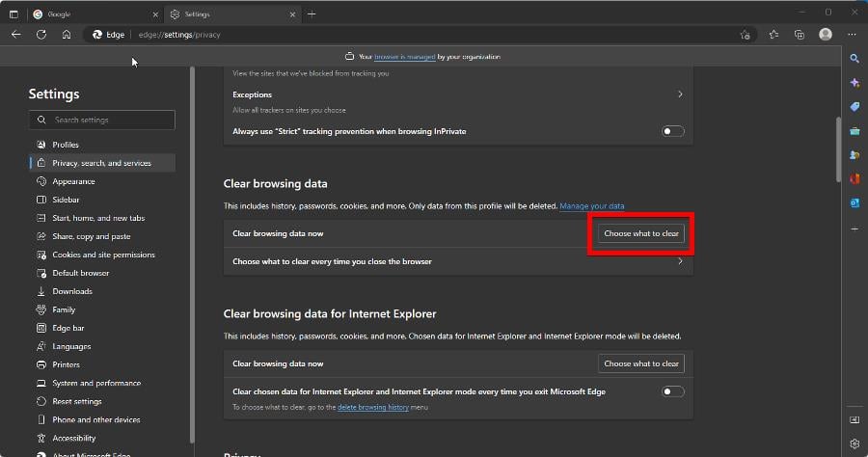Open Cookies and site permissions settings
This screenshot has height=457, width=868.
[102, 255]
